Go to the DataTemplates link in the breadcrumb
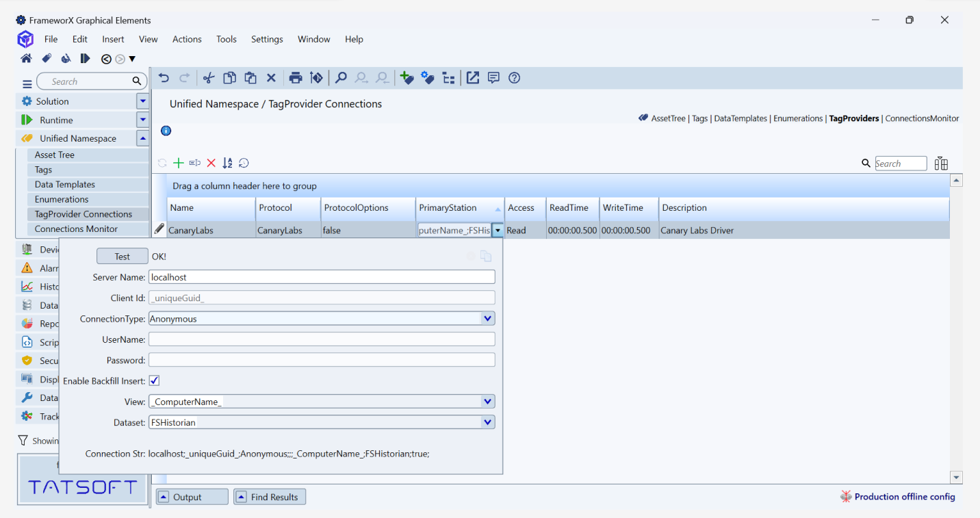The width and height of the screenshot is (980, 518). pos(740,118)
